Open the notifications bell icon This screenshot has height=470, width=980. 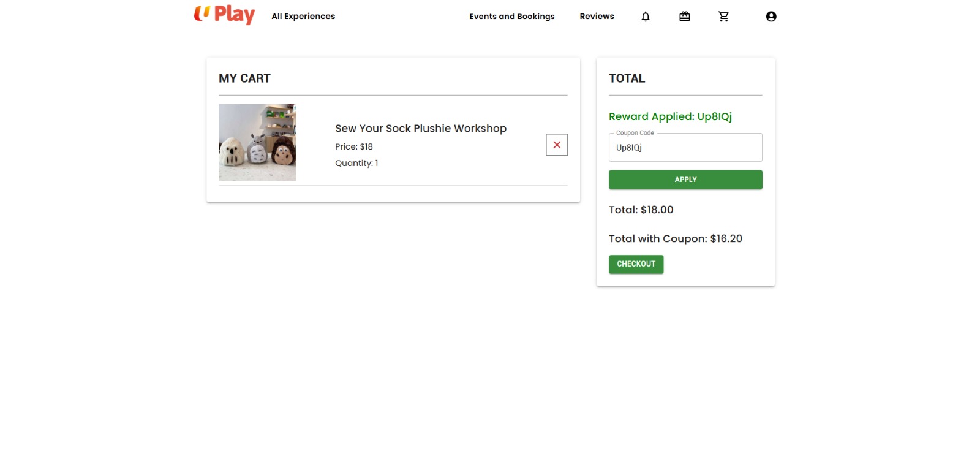point(646,17)
